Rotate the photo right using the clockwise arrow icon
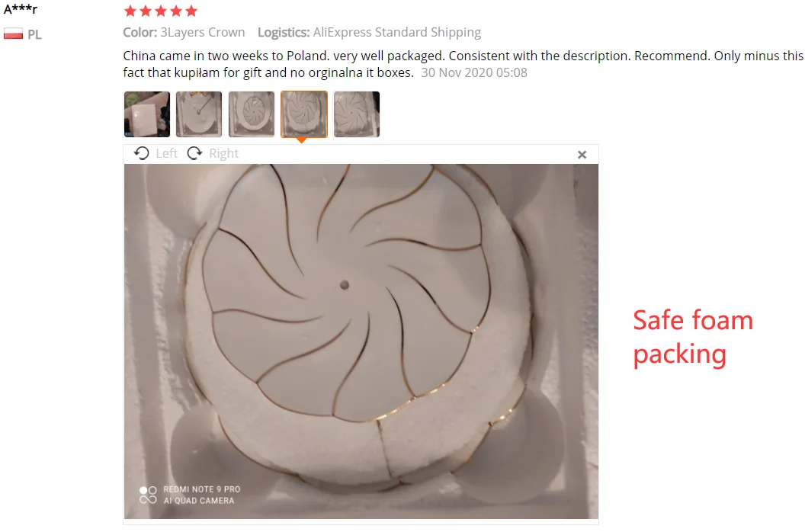This screenshot has height=532, width=805. (x=194, y=153)
